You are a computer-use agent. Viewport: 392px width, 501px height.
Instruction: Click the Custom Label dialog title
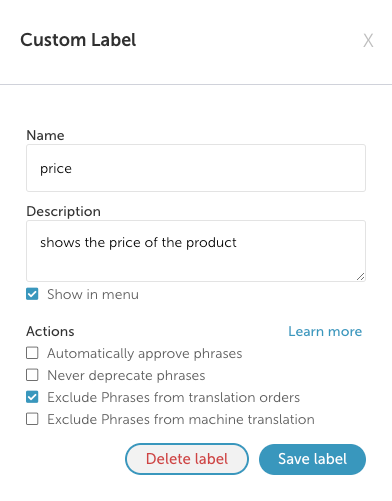tap(78, 40)
